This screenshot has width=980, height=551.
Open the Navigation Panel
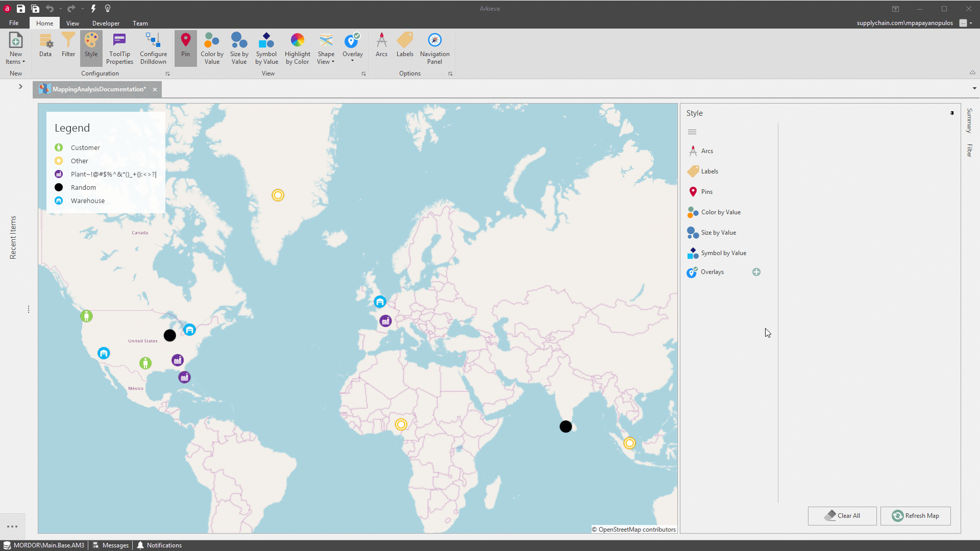click(x=434, y=48)
